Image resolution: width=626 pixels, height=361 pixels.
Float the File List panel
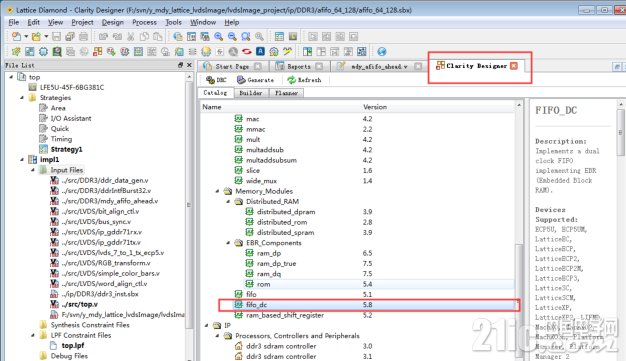click(180, 65)
